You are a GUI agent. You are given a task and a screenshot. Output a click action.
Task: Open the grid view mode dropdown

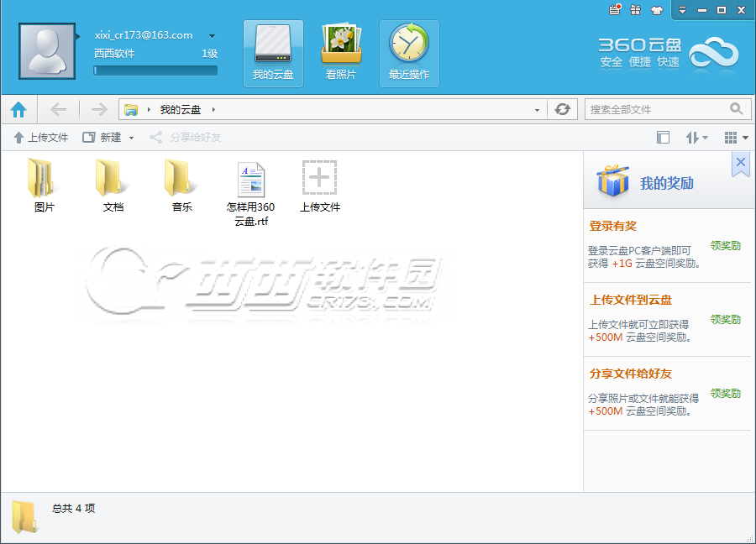point(736,138)
